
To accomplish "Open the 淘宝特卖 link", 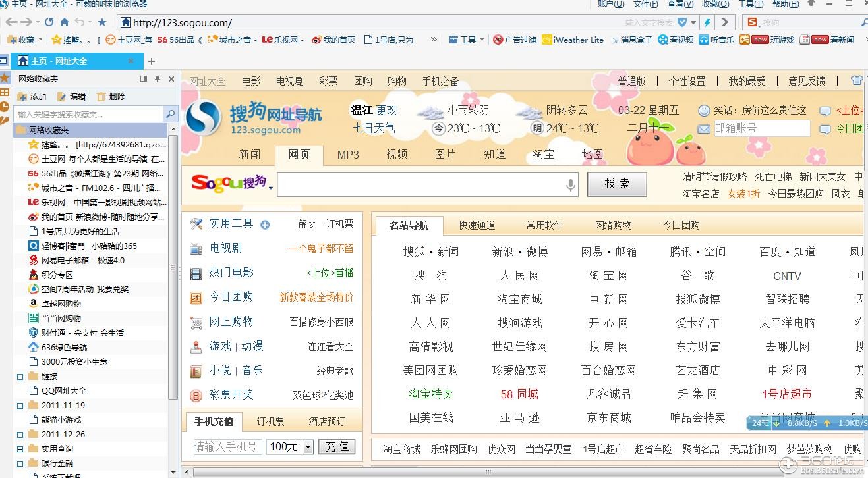I will click(x=431, y=394).
